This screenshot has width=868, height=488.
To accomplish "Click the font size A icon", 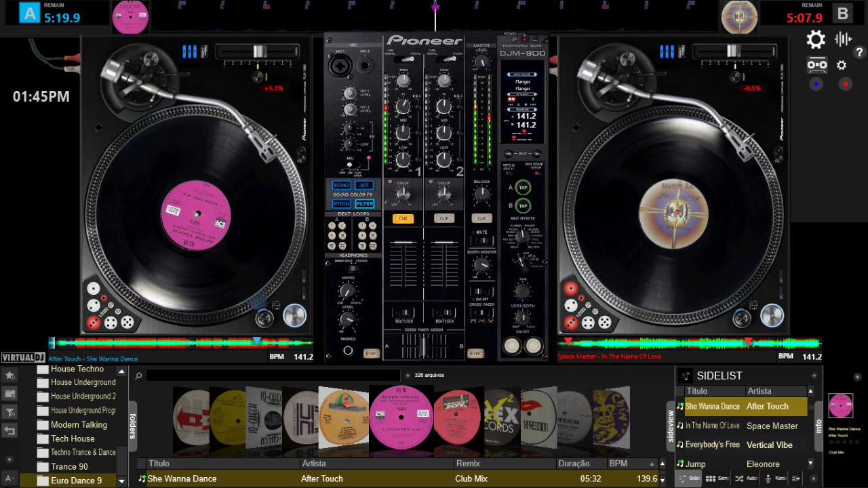I will [9, 479].
